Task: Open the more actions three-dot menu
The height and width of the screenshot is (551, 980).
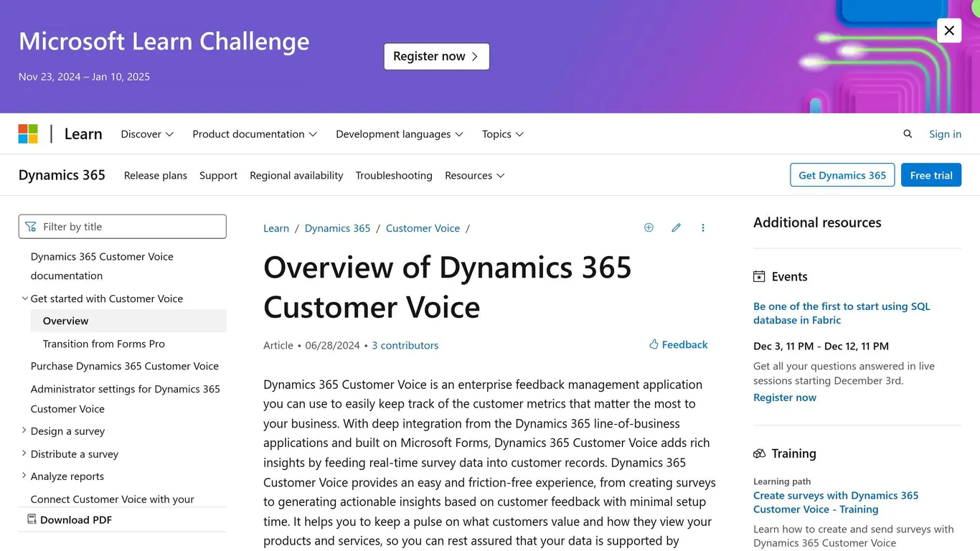Action: pos(703,227)
